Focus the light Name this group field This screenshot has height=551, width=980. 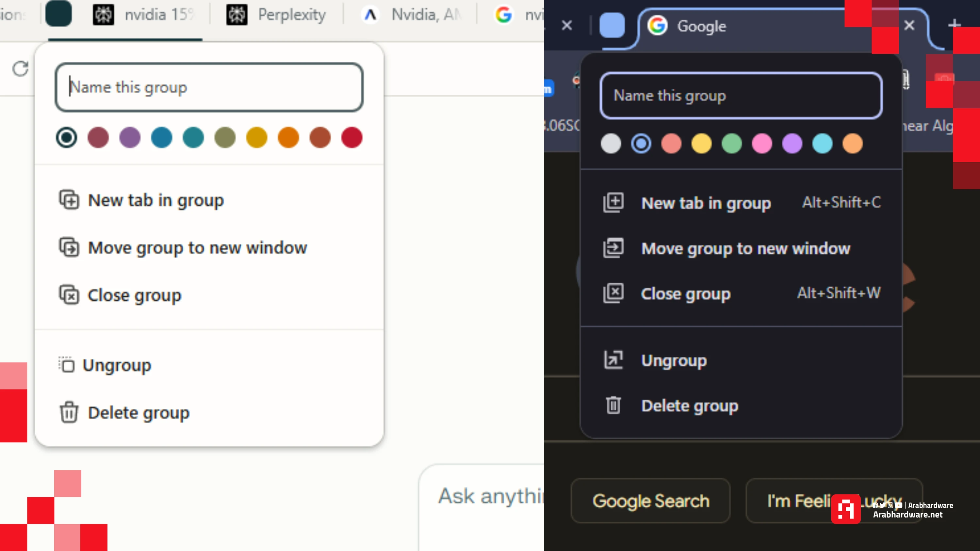(209, 87)
